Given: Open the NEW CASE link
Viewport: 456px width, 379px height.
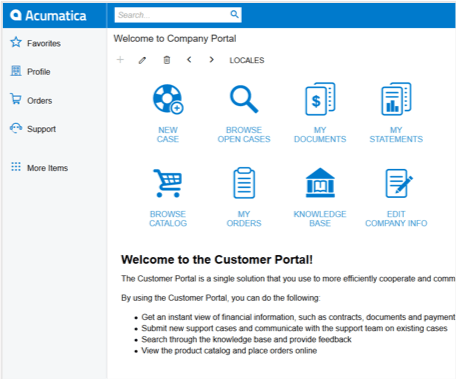Looking at the screenshot, I should tap(168, 135).
